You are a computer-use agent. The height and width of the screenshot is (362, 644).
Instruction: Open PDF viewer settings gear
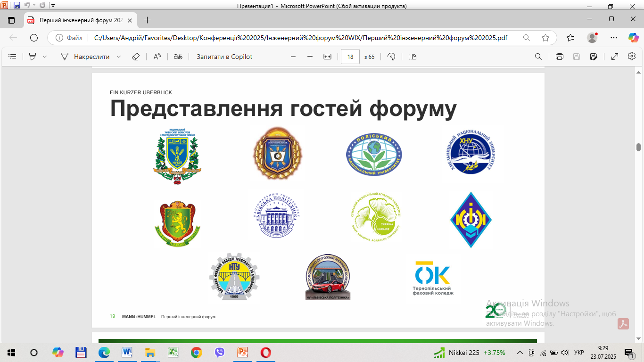632,56
